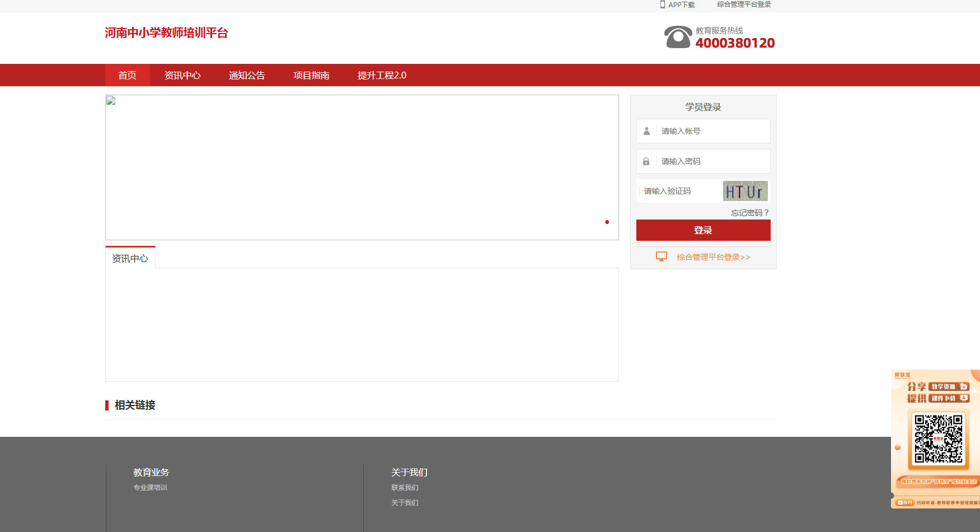The height and width of the screenshot is (532, 980).
Task: Click the orange monitor icon in login panel
Action: tap(661, 257)
